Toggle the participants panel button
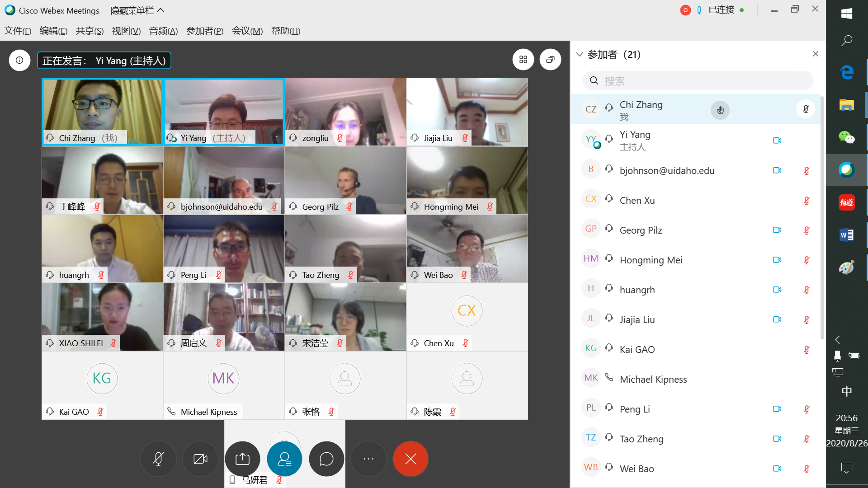Image resolution: width=868 pixels, height=488 pixels. pos(284,459)
